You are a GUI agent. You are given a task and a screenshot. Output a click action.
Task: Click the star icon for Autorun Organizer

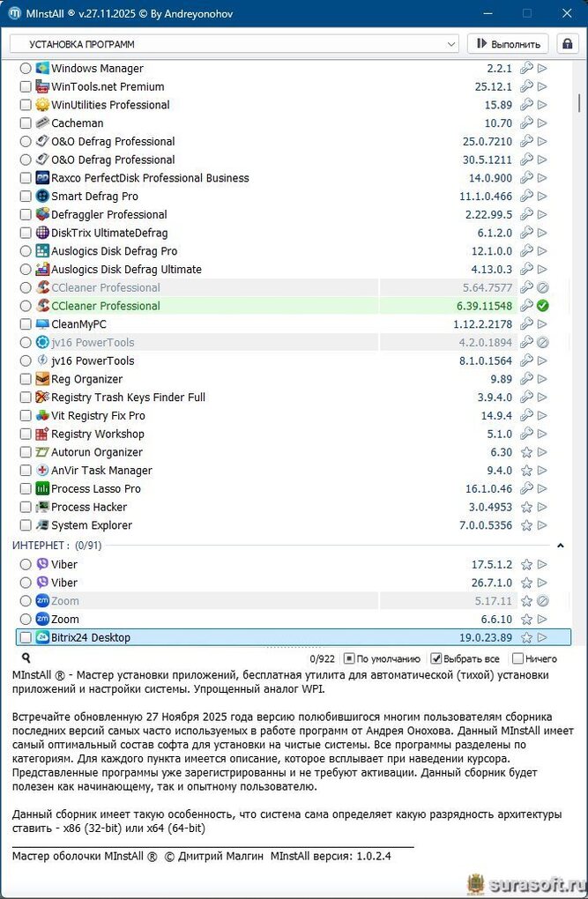point(526,452)
